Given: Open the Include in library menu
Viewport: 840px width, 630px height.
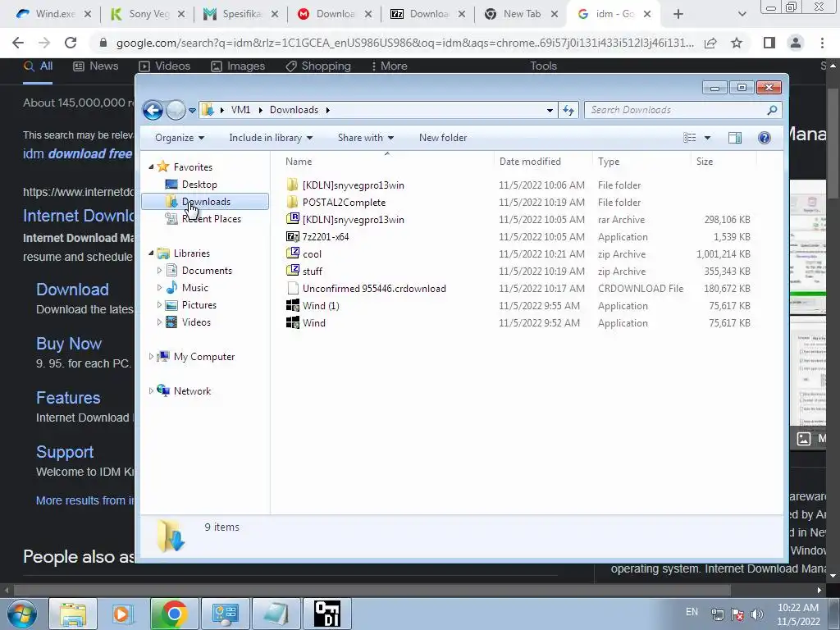Looking at the screenshot, I should click(x=271, y=138).
